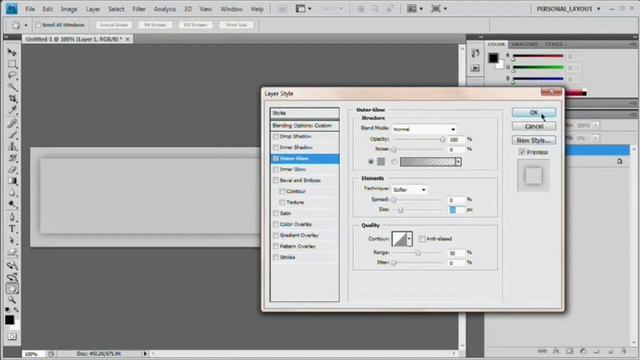
Task: Enable the Stroke checkbox
Action: pos(276,258)
